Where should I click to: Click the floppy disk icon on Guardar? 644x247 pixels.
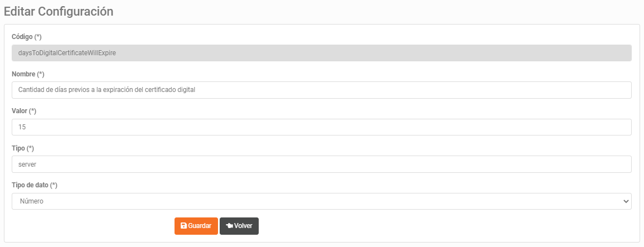pos(183,226)
